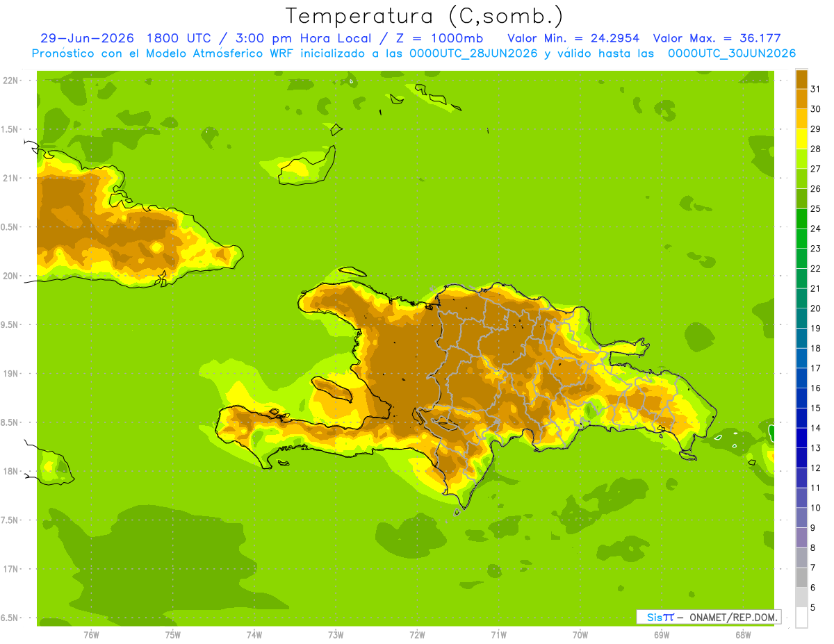Click the legend value 28
Viewport: 834px width, 644px height.
pyautogui.click(x=815, y=149)
